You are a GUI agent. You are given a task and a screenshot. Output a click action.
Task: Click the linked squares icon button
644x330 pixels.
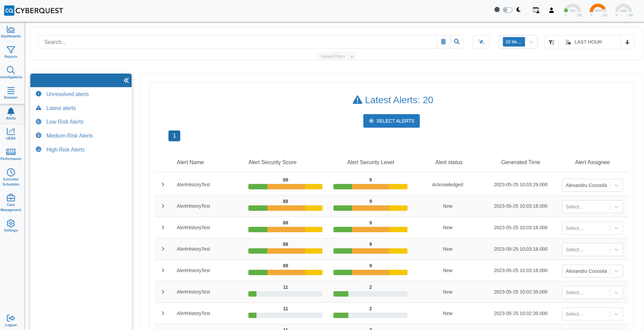click(x=481, y=42)
